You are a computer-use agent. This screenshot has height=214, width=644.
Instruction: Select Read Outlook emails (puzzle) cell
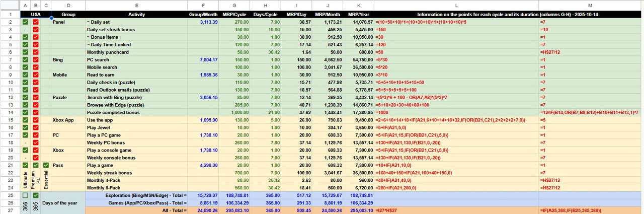pyautogui.click(x=136, y=90)
